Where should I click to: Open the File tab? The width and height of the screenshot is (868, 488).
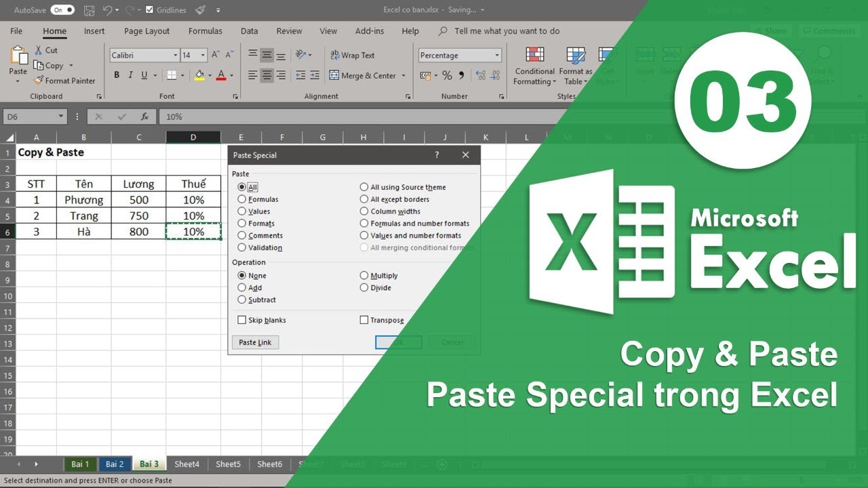pos(16,31)
